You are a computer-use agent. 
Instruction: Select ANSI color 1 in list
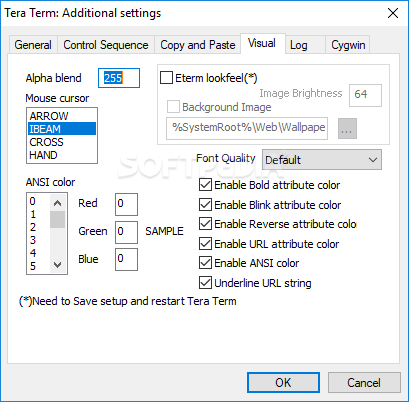tap(39, 214)
